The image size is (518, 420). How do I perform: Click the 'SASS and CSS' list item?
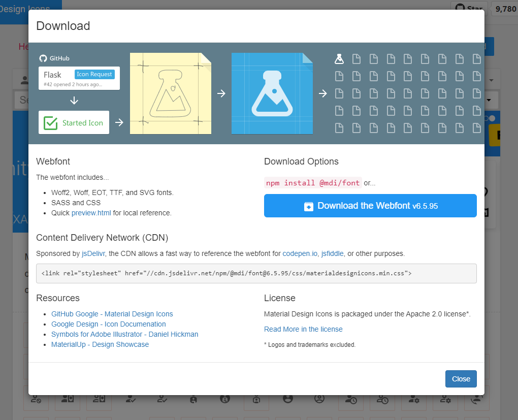tap(76, 203)
